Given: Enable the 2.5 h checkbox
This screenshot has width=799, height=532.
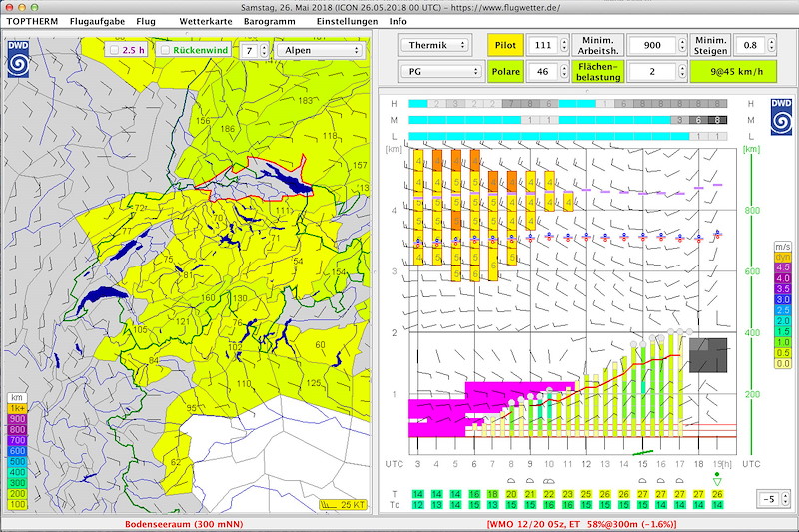Looking at the screenshot, I should [114, 50].
